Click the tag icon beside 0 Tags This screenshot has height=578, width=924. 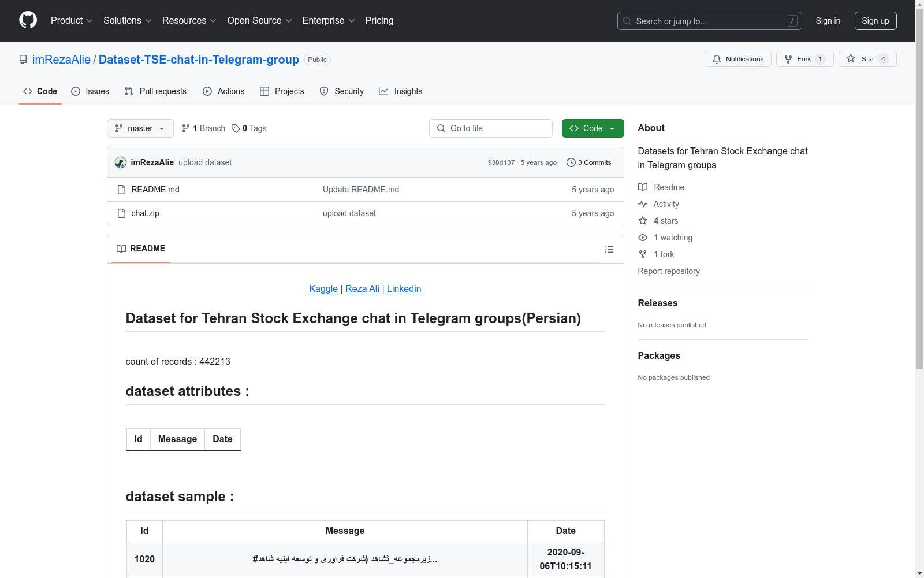click(x=236, y=128)
